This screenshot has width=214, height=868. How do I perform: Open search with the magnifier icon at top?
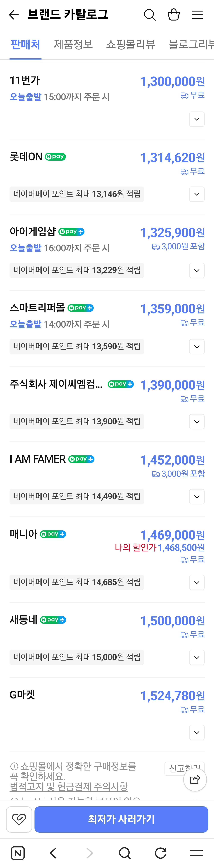tap(150, 15)
